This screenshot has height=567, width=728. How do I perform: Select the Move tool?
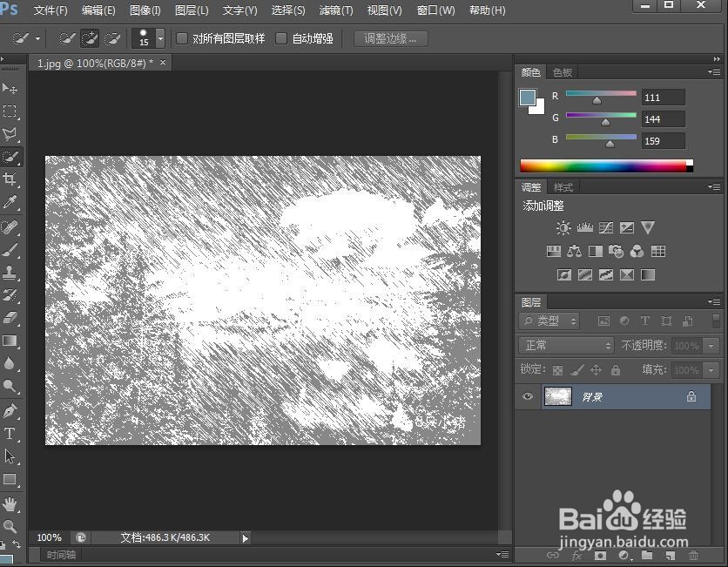[10, 88]
